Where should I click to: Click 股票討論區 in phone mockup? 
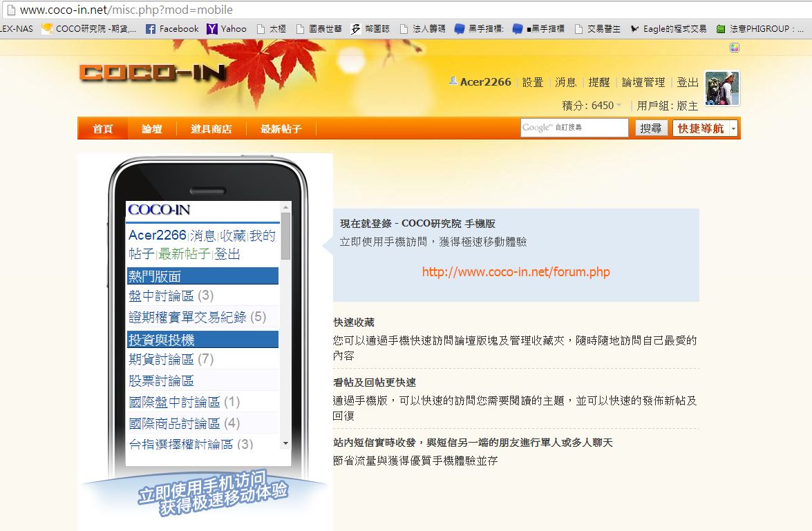(161, 380)
